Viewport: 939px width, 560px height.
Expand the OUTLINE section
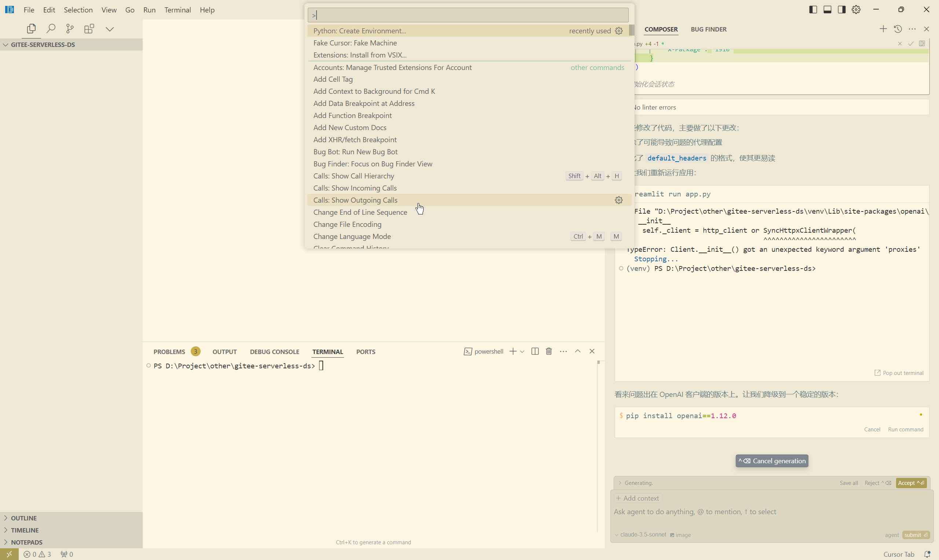click(24, 518)
